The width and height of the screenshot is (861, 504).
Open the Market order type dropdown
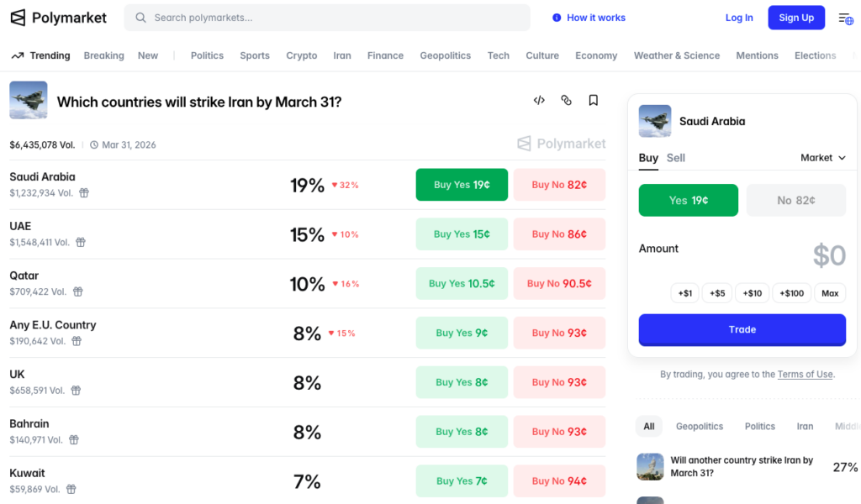[x=822, y=158]
